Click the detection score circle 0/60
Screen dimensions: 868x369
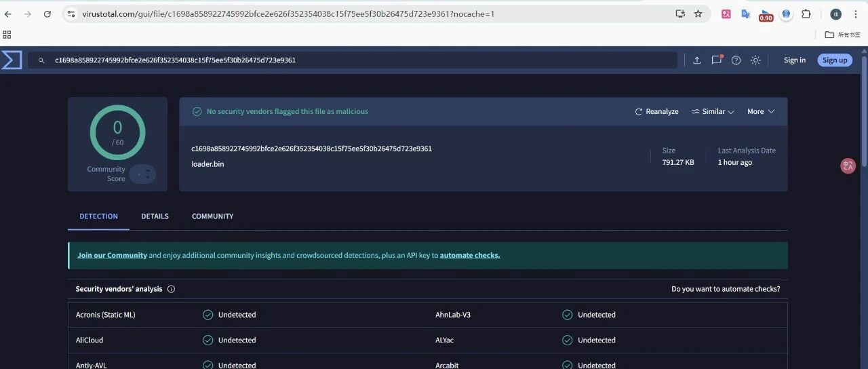[x=117, y=132]
